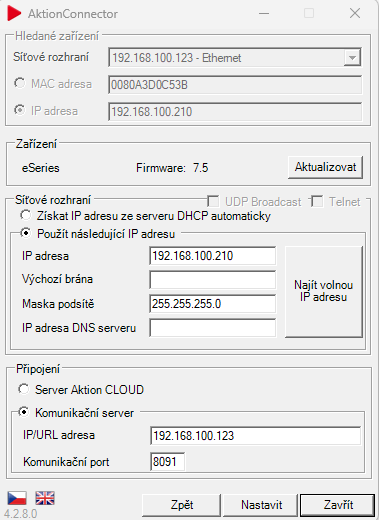Switch language using the Czech flag icon
Image resolution: width=379 pixels, height=520 pixels.
17,498
